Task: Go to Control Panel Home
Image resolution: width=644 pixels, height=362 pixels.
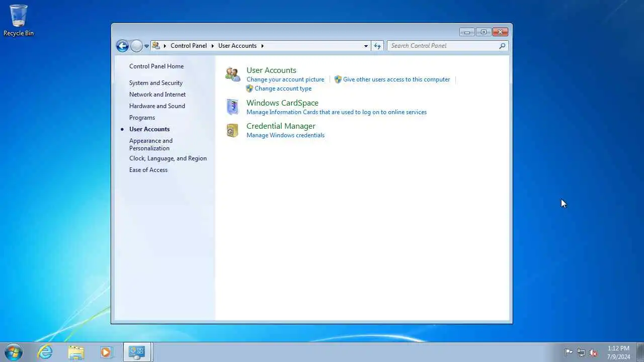Action: pos(156,66)
